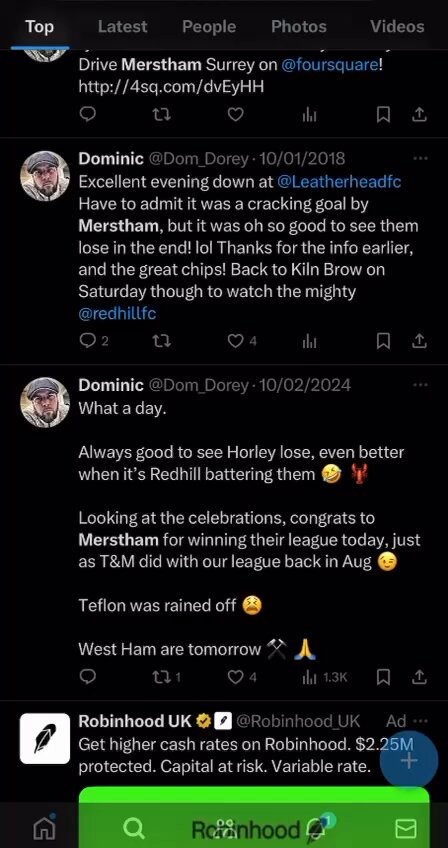Bookmark the 'What a day' tweet
The width and height of the screenshot is (448, 848).
click(x=383, y=677)
